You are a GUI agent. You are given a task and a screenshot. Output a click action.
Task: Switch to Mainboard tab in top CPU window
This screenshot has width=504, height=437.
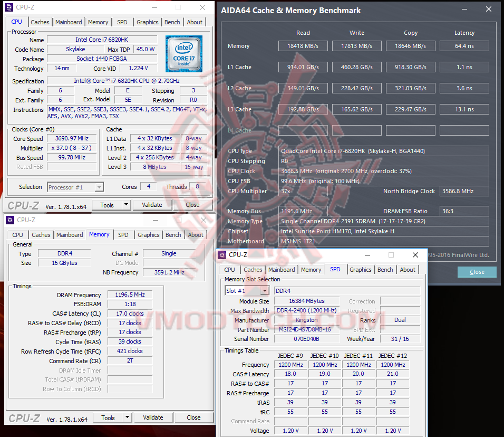[69, 22]
